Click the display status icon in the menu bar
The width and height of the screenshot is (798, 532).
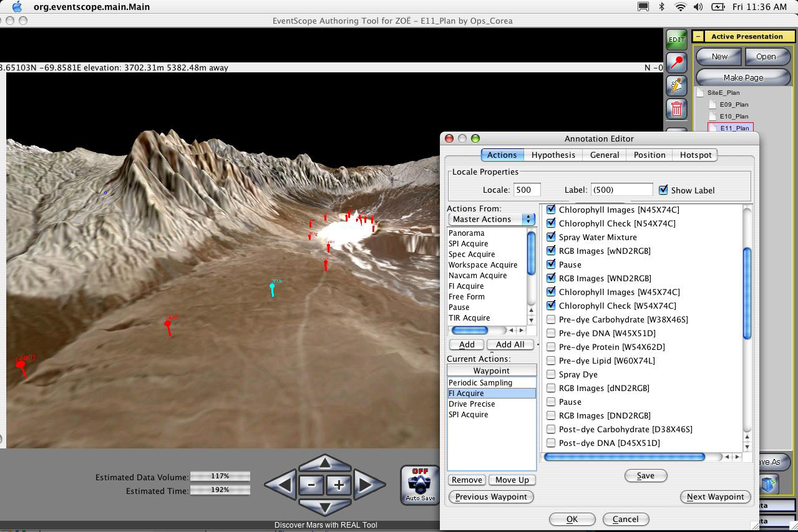coord(643,7)
